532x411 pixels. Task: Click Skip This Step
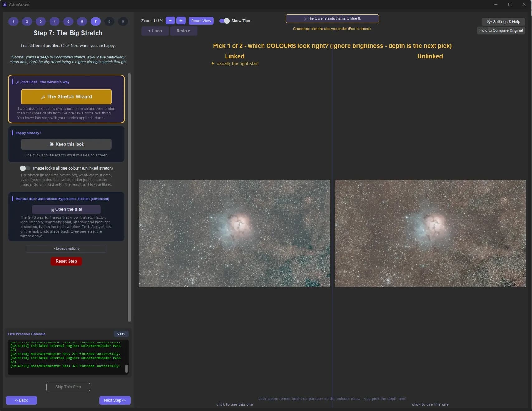[68, 387]
